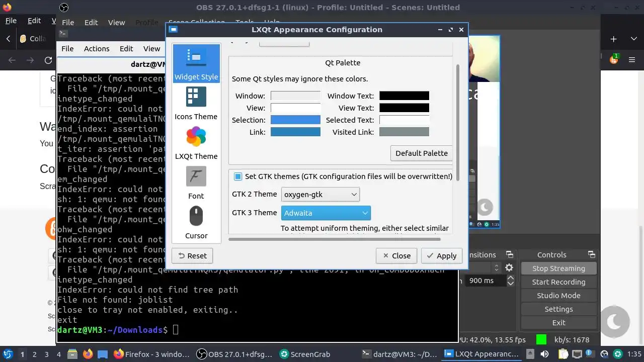Open transition properties gear in OBS
This screenshot has width=644, height=362.
pos(509,268)
